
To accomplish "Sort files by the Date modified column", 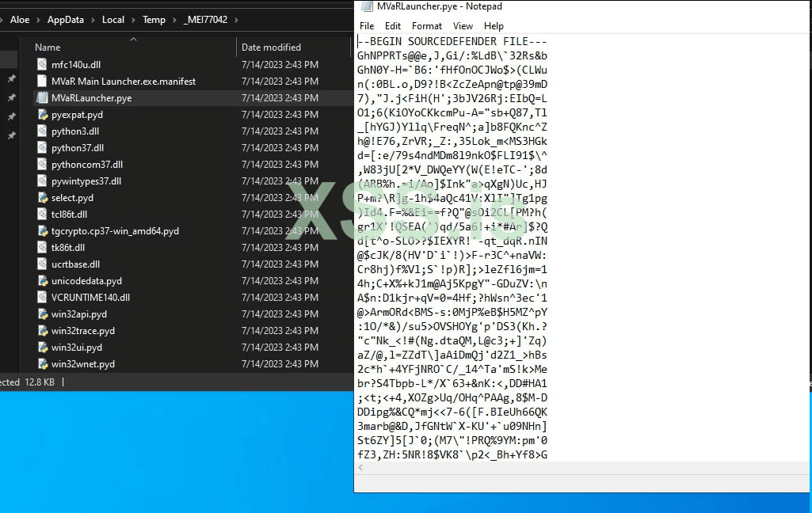I will click(x=271, y=47).
